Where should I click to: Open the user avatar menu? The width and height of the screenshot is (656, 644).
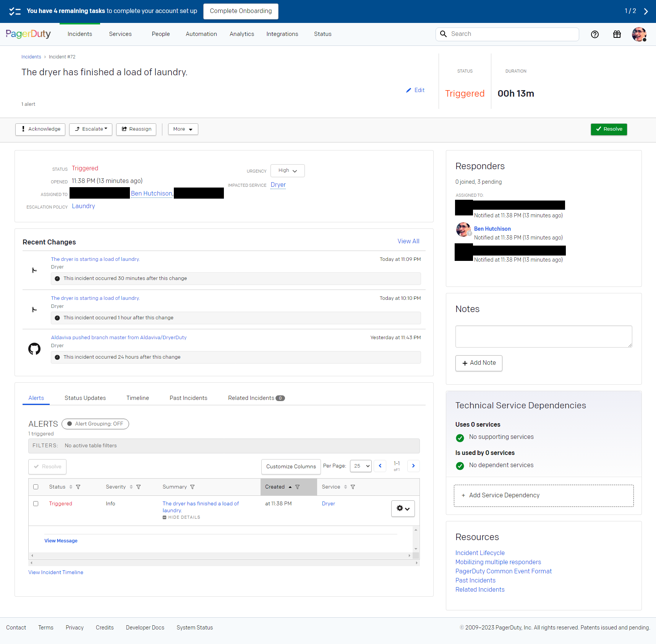tap(639, 34)
